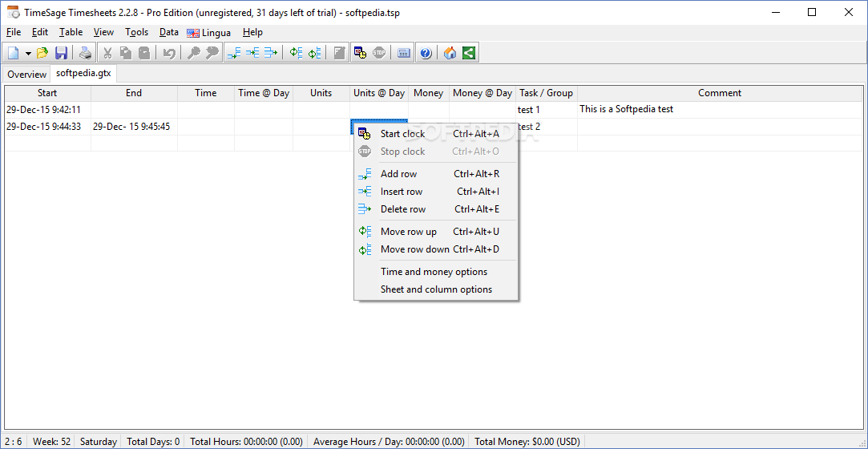
Task: Click the blue calculator toolbar icon
Action: 404,53
